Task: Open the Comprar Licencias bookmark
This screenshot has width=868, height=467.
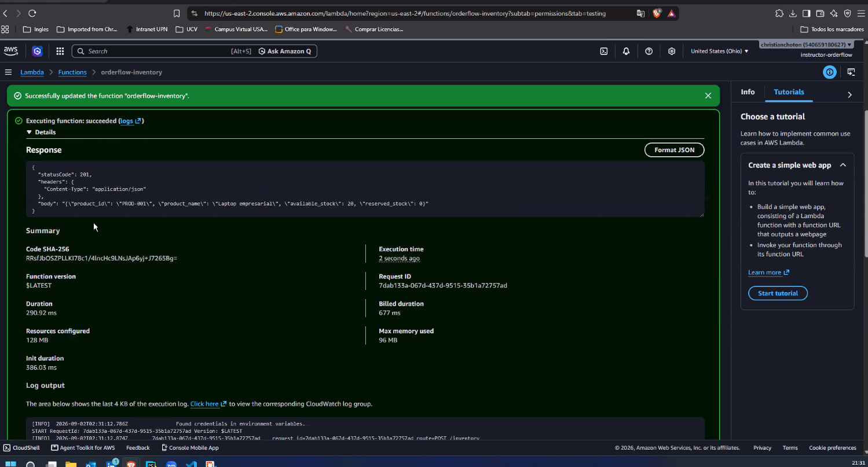Action: point(374,29)
